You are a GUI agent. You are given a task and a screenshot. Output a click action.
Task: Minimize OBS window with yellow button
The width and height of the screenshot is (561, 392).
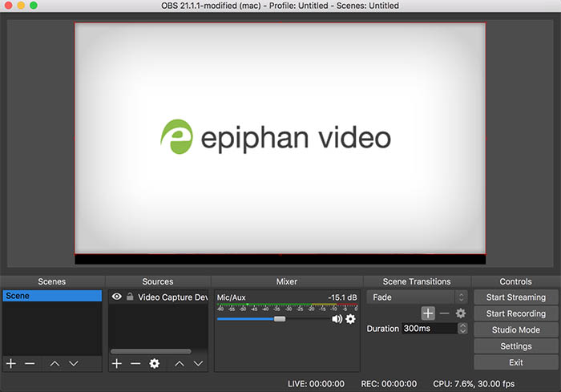point(21,5)
